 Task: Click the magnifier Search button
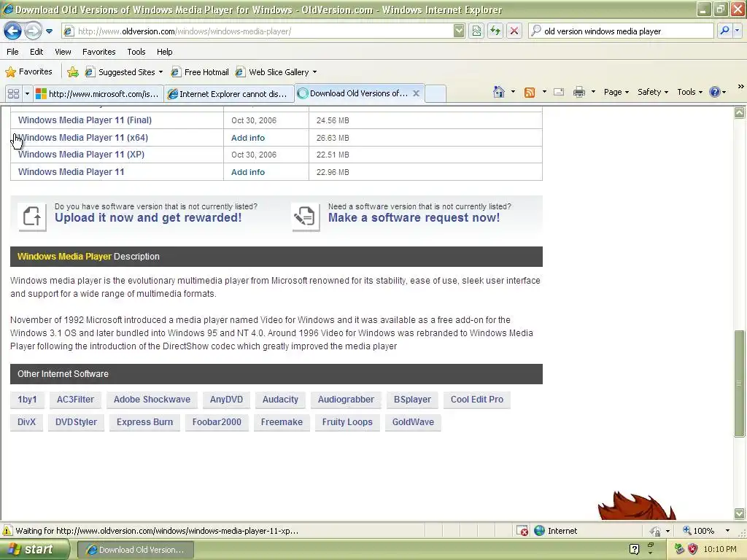pos(724,31)
